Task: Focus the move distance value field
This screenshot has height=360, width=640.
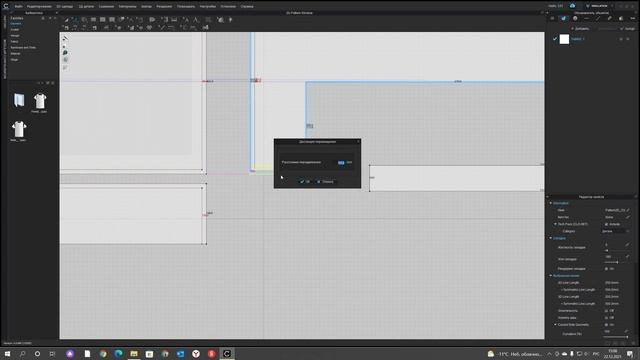Action: pyautogui.click(x=341, y=162)
